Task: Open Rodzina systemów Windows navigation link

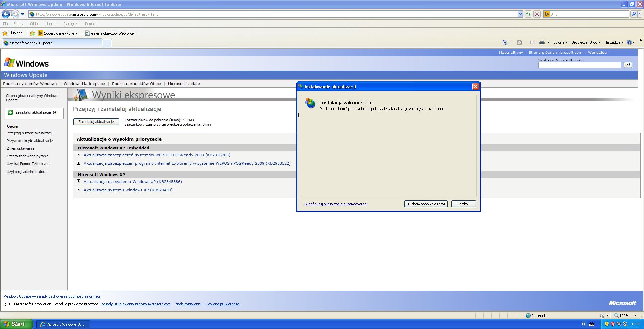Action: coord(30,84)
